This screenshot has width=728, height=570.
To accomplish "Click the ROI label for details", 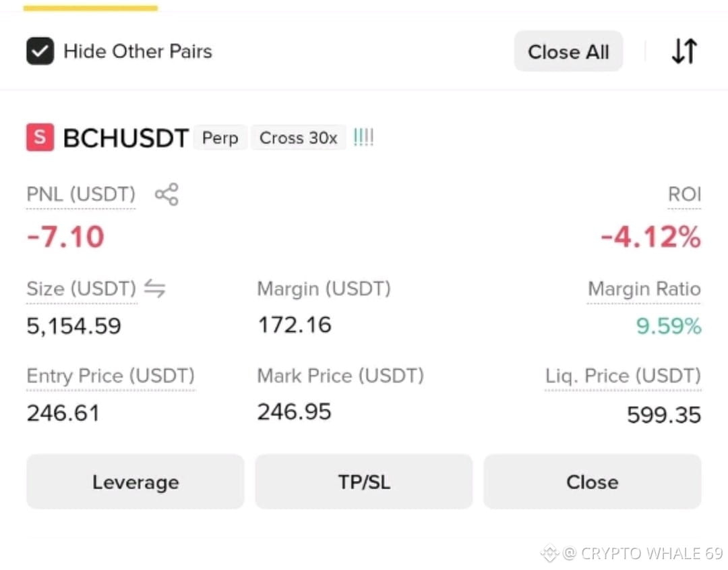I will 684,194.
